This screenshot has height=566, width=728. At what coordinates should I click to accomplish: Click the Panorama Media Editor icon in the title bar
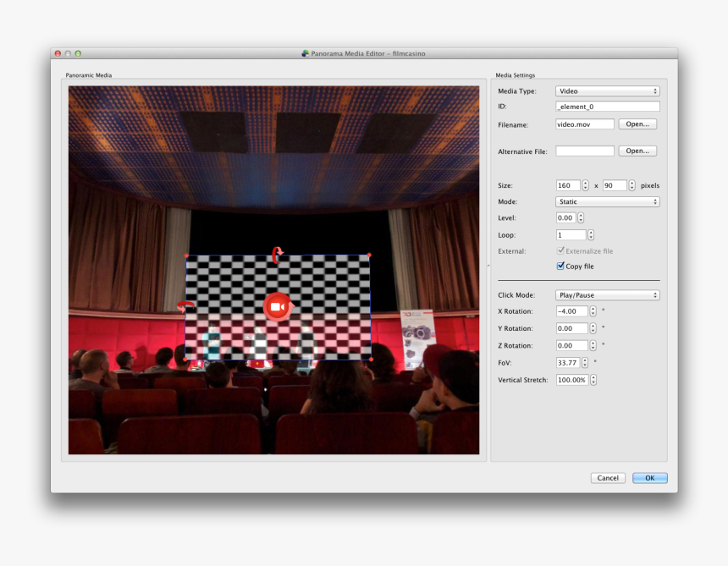click(x=305, y=52)
